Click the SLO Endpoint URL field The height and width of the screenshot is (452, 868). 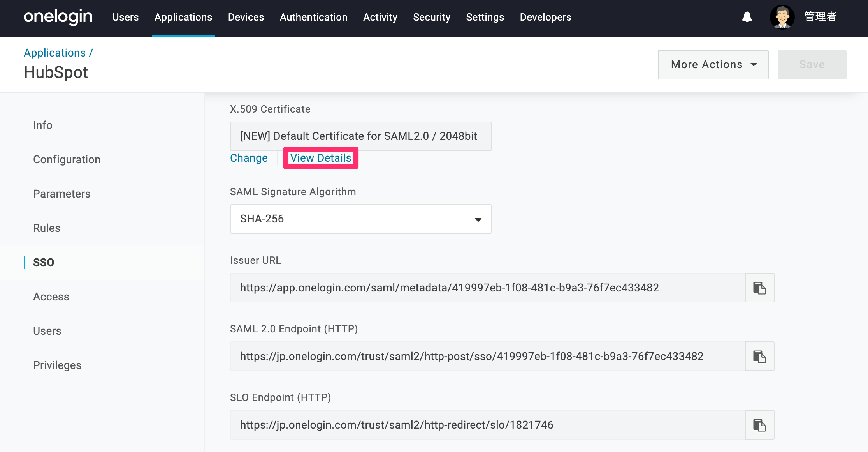pyautogui.click(x=488, y=425)
